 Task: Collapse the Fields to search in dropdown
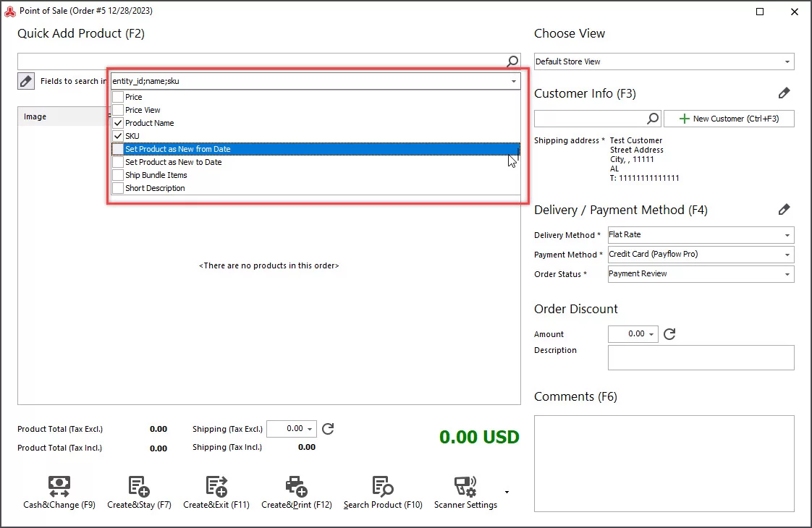pyautogui.click(x=514, y=81)
